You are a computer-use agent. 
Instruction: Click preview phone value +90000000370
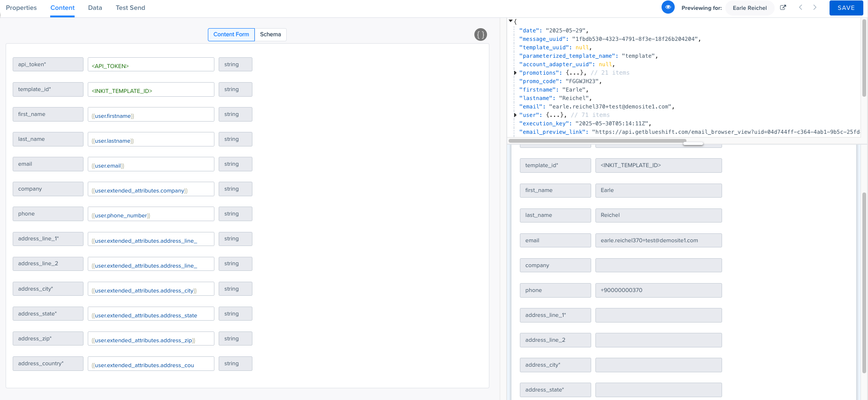(x=658, y=290)
